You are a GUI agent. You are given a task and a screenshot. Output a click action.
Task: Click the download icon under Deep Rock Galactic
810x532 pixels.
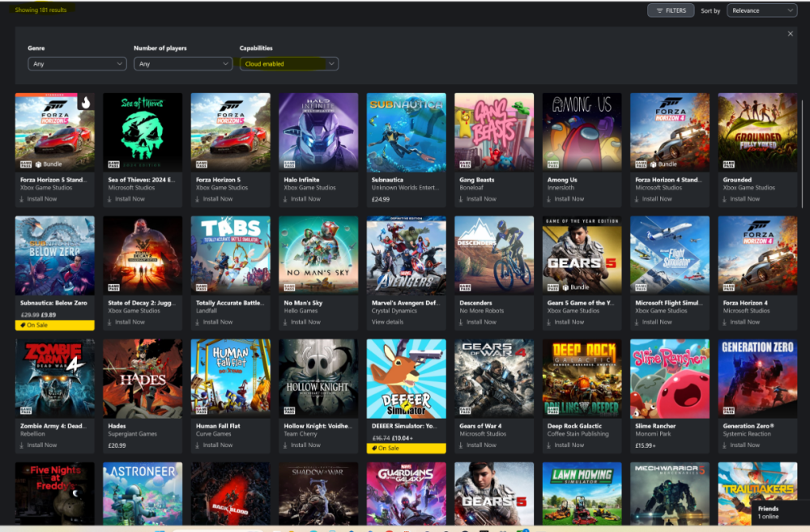pyautogui.click(x=548, y=445)
